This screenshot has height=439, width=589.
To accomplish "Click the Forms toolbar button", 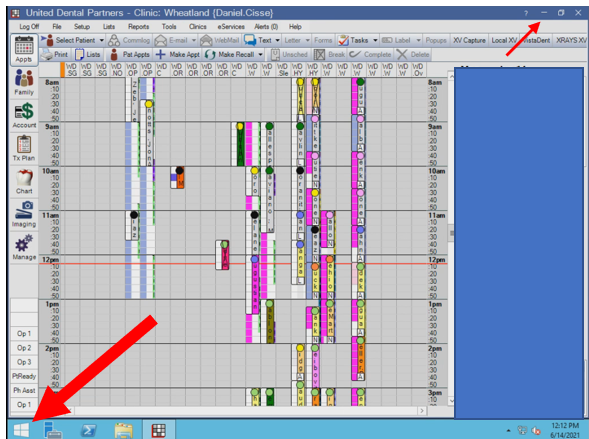I will pyautogui.click(x=323, y=40).
